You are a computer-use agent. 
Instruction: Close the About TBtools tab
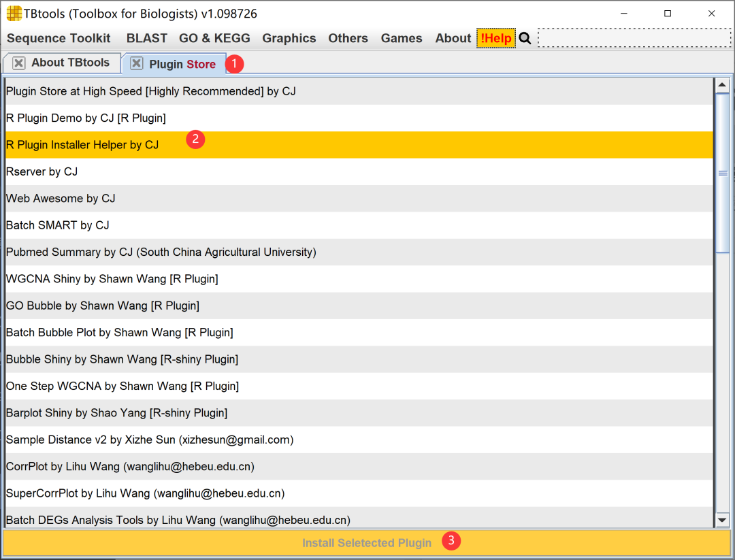19,63
